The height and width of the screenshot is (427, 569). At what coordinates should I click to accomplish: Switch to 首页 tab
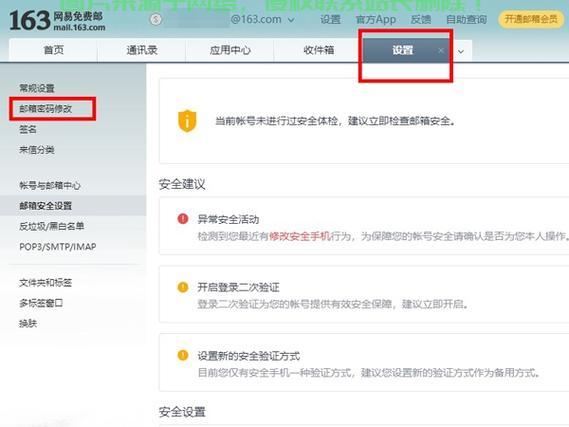click(53, 50)
